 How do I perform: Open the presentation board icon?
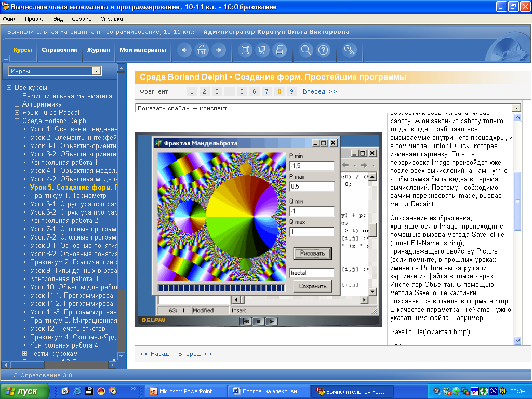coord(262,50)
